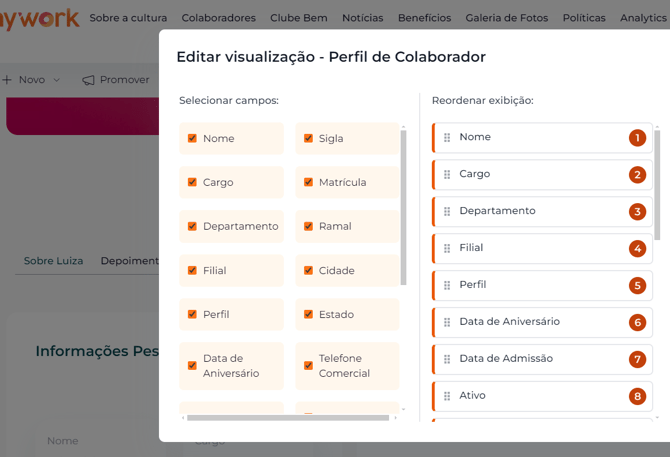Click drag handle icon beside Filial row
The height and width of the screenshot is (457, 670).
(x=447, y=249)
